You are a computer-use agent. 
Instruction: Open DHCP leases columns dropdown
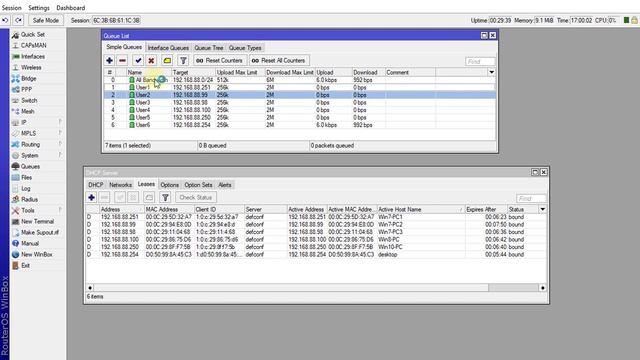coord(542,209)
